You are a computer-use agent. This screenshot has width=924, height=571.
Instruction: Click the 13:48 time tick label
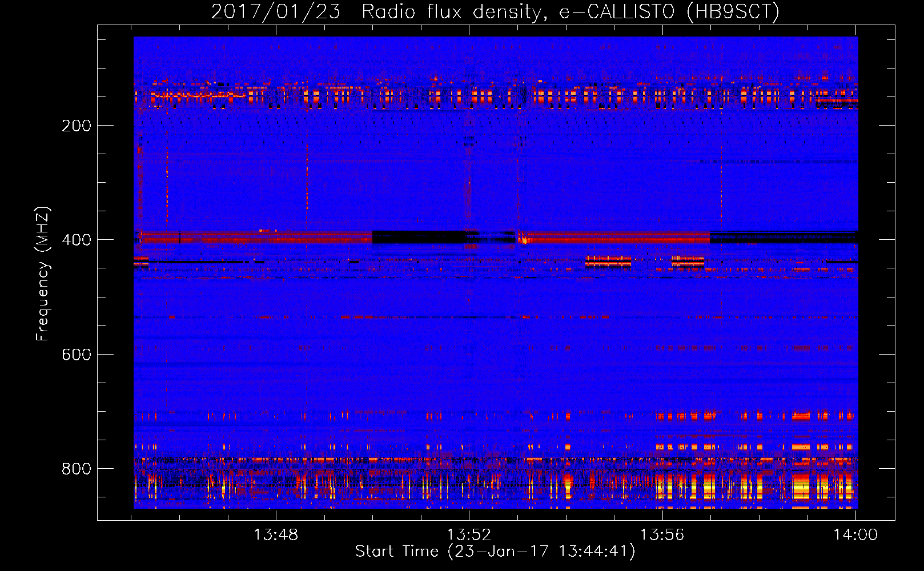[x=276, y=535]
